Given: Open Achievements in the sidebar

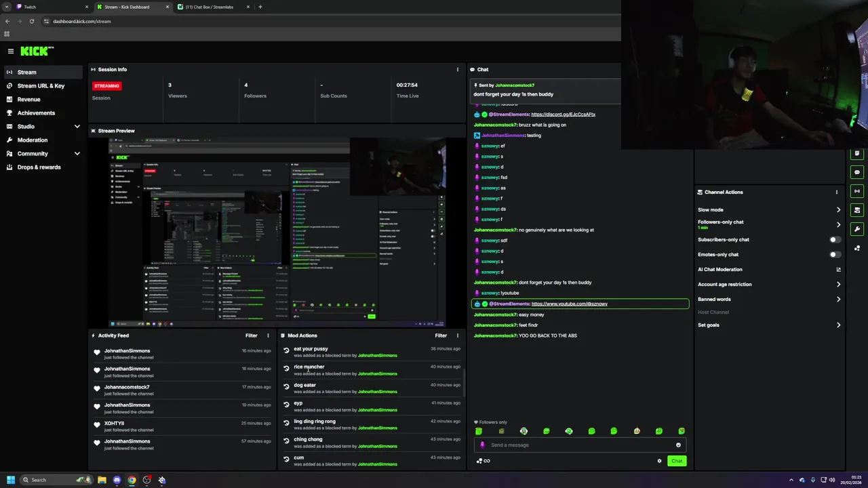Looking at the screenshot, I should tap(43, 113).
